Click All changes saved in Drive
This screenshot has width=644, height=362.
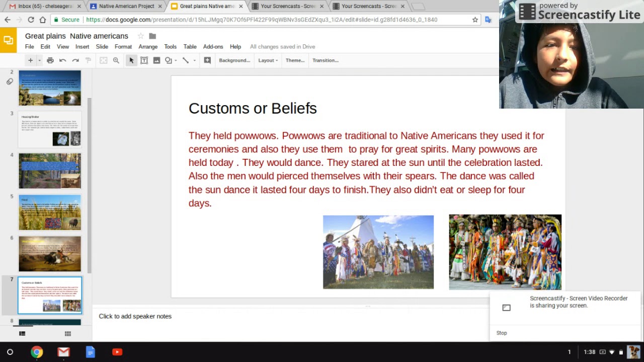[283, 47]
